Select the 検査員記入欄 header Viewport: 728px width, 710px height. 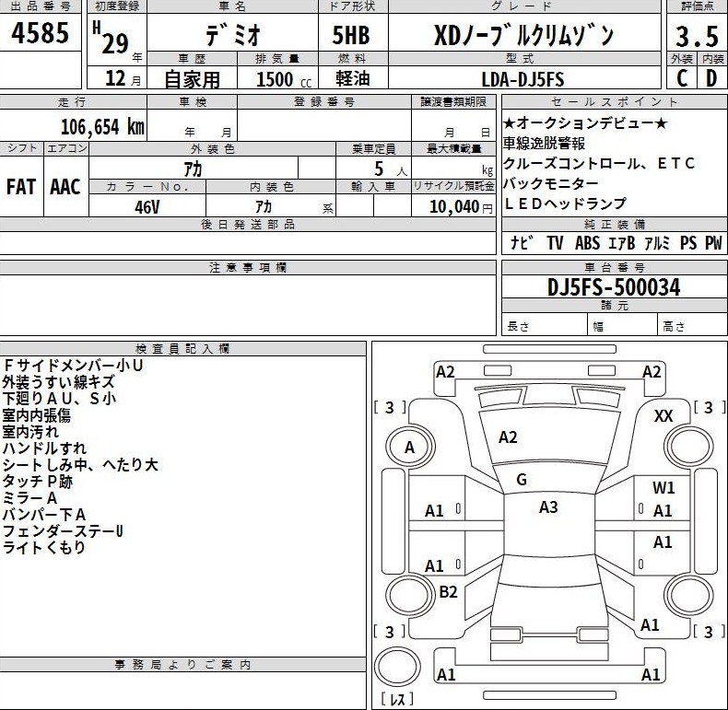click(182, 348)
